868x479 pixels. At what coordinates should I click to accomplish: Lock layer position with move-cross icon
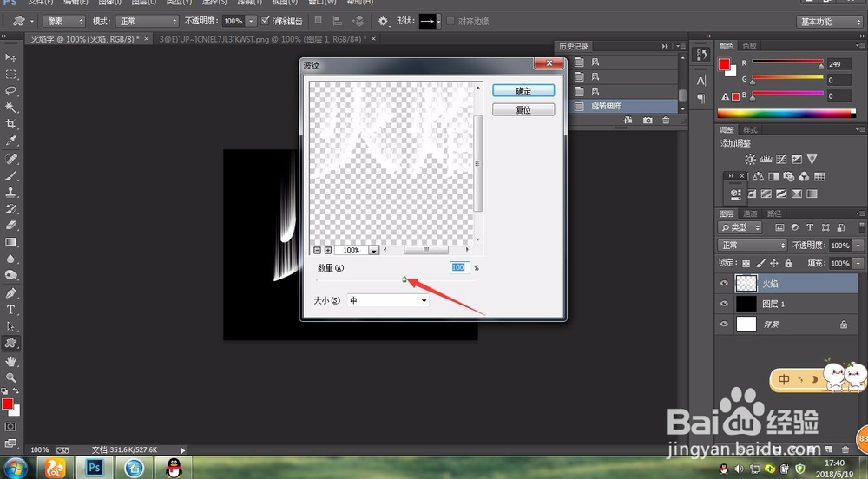tap(774, 263)
